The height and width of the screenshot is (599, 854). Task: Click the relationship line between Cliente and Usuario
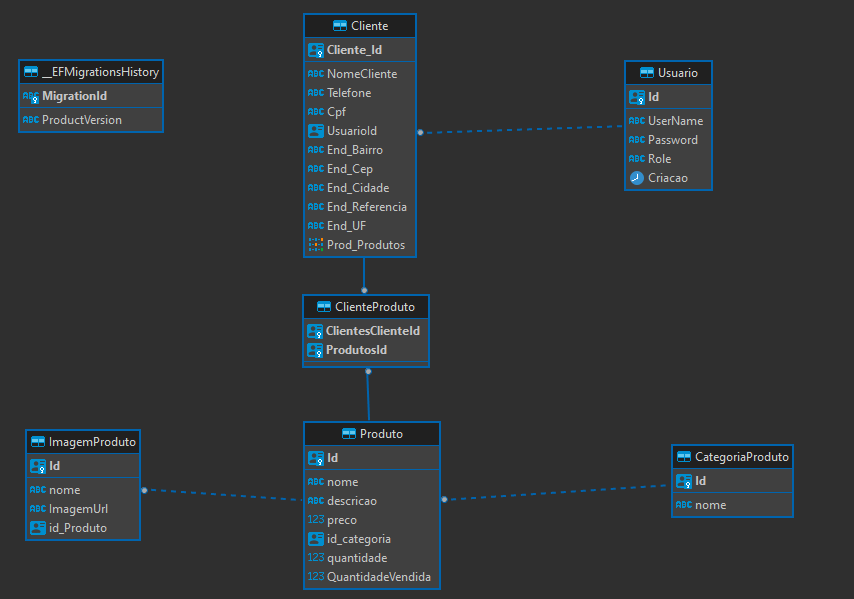click(x=520, y=128)
